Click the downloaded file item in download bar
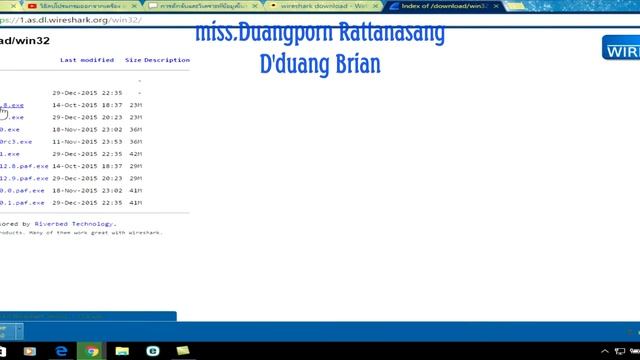This screenshot has height=360, width=640. 7,331
